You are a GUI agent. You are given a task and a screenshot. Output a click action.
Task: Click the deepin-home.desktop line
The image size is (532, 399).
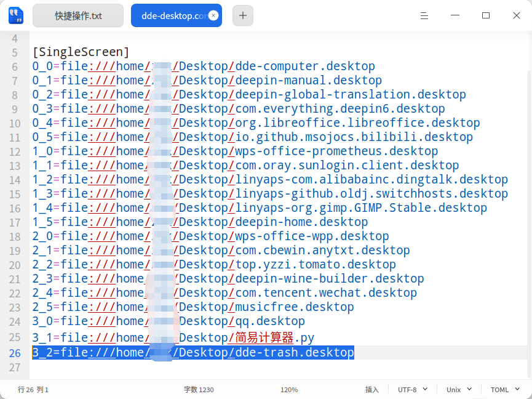coord(200,222)
